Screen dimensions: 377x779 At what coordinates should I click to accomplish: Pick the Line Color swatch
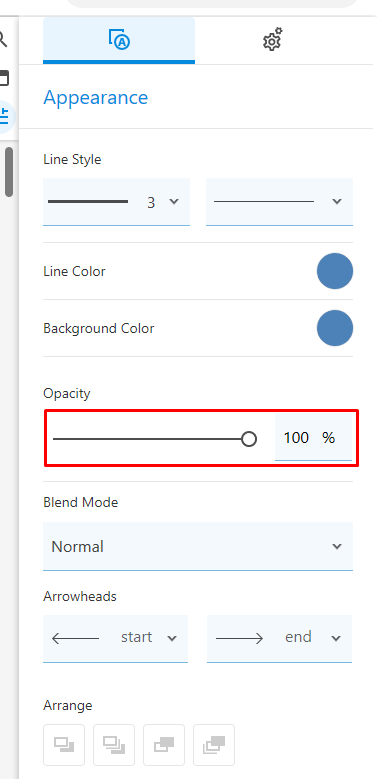[335, 271]
